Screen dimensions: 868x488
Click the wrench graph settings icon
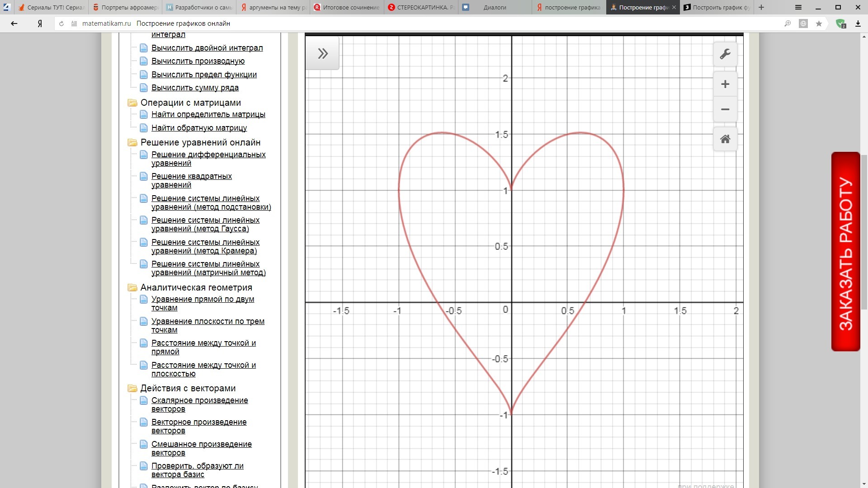coord(725,54)
